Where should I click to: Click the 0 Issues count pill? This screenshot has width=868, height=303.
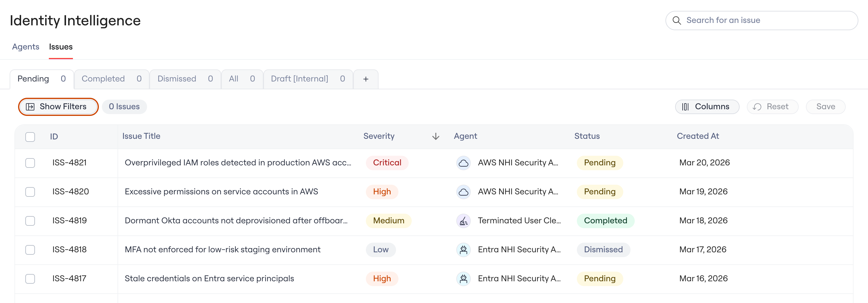point(124,107)
